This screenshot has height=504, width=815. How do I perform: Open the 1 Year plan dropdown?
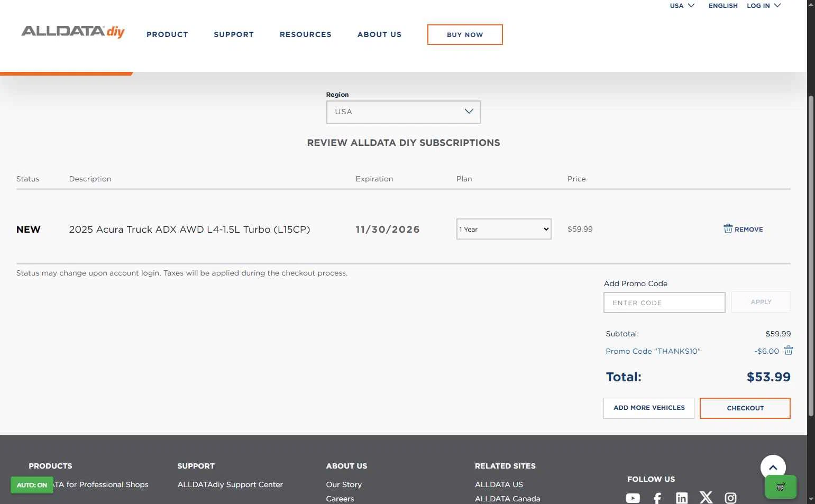tap(504, 229)
